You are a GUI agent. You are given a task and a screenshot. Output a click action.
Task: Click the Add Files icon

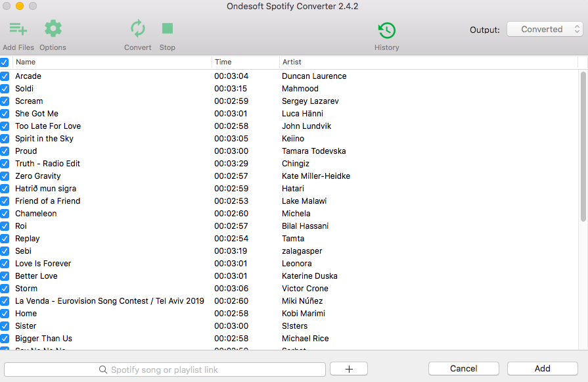pos(18,28)
